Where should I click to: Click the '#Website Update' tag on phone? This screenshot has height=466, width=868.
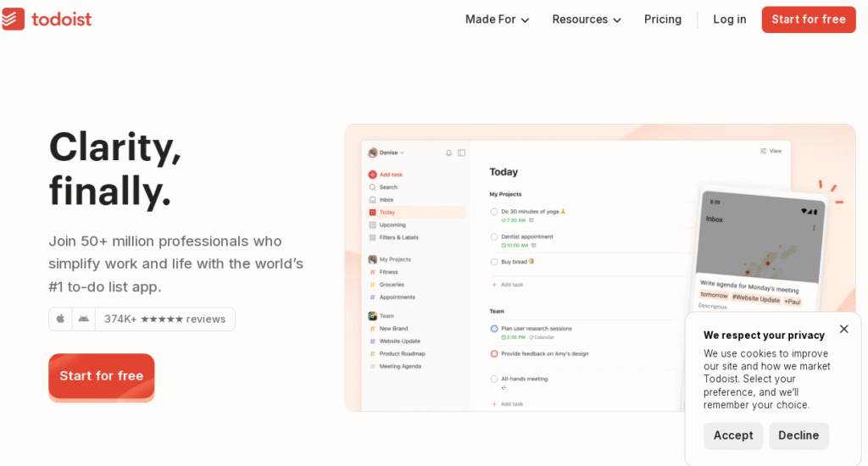(756, 299)
